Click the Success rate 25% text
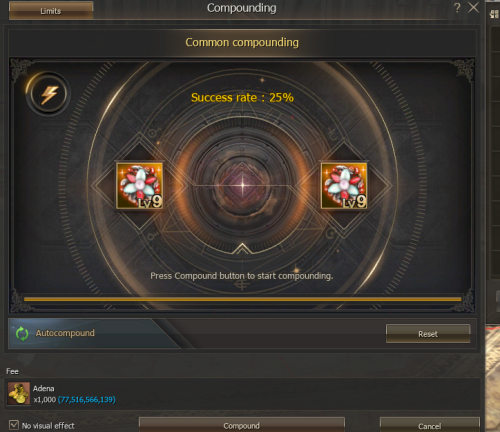Viewport: 500px width, 432px height. point(242,98)
